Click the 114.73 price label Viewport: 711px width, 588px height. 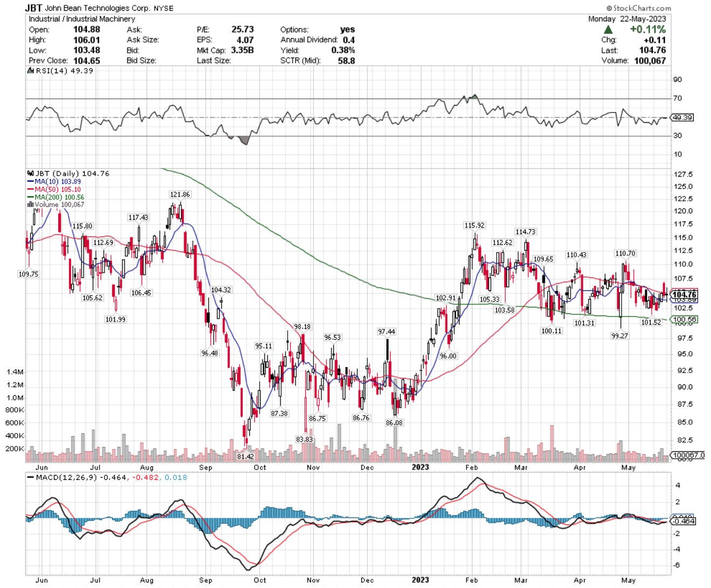pos(525,232)
